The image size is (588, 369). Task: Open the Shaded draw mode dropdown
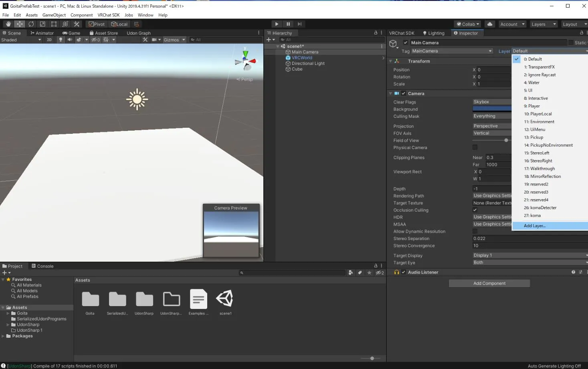(21, 40)
